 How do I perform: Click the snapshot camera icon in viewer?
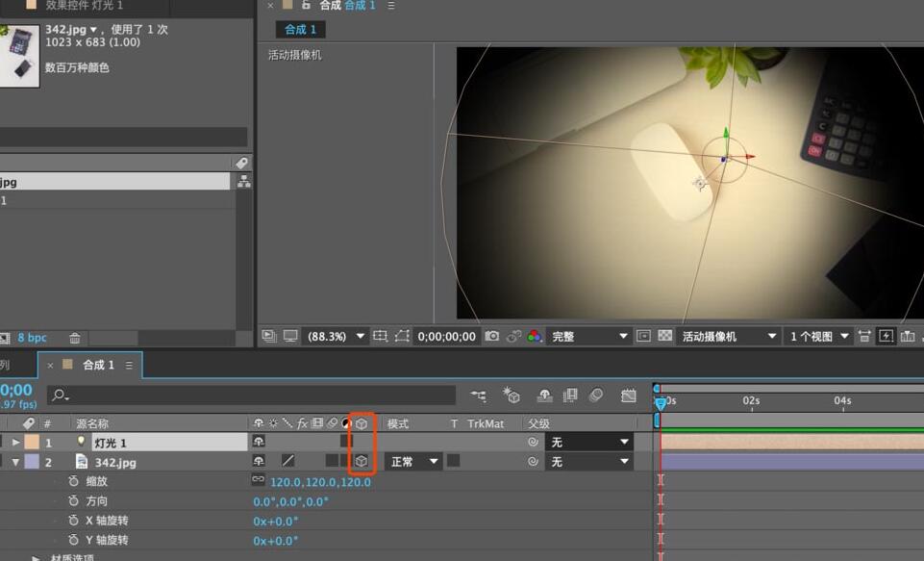[x=492, y=336]
